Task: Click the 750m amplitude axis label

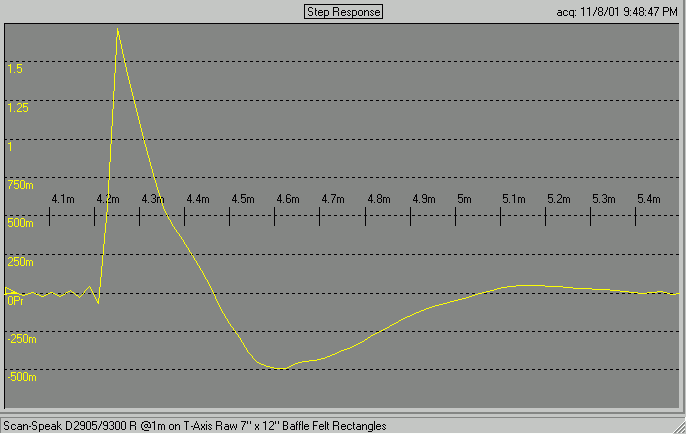Action: (x=21, y=184)
